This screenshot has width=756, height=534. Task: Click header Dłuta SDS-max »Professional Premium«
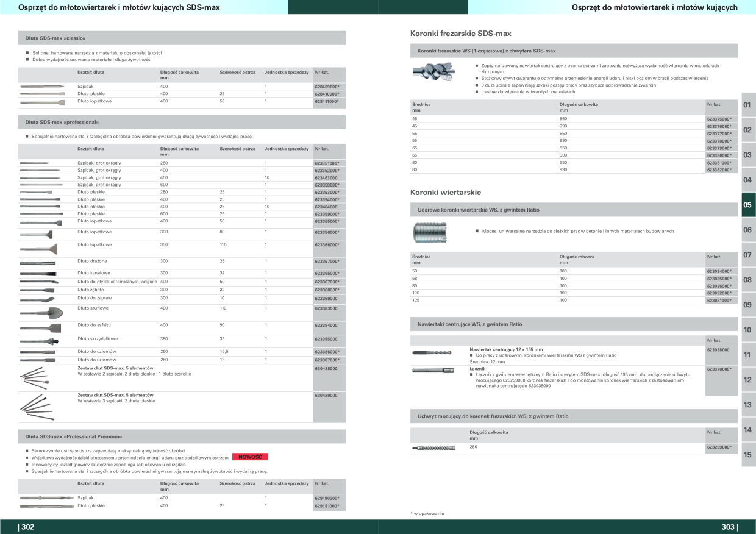(182, 436)
